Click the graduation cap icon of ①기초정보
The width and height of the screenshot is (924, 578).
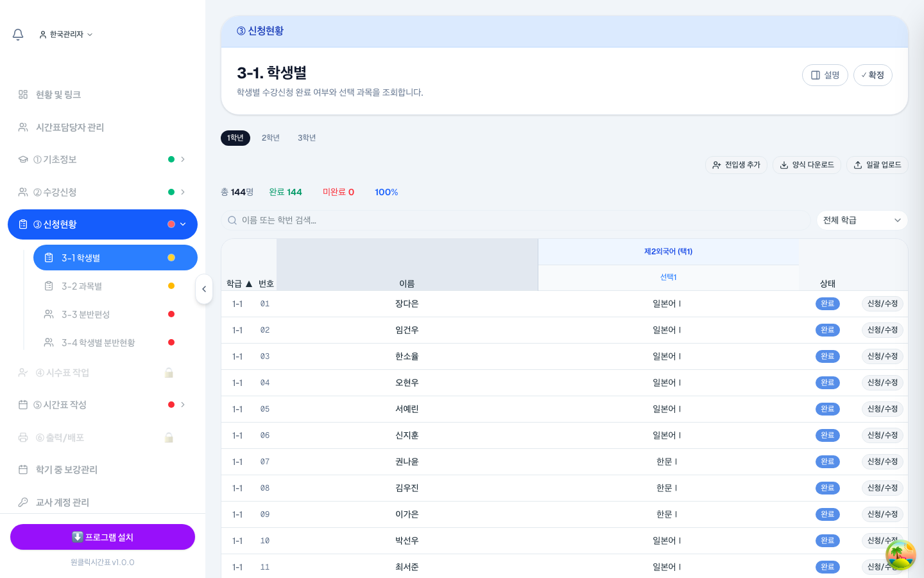23,159
